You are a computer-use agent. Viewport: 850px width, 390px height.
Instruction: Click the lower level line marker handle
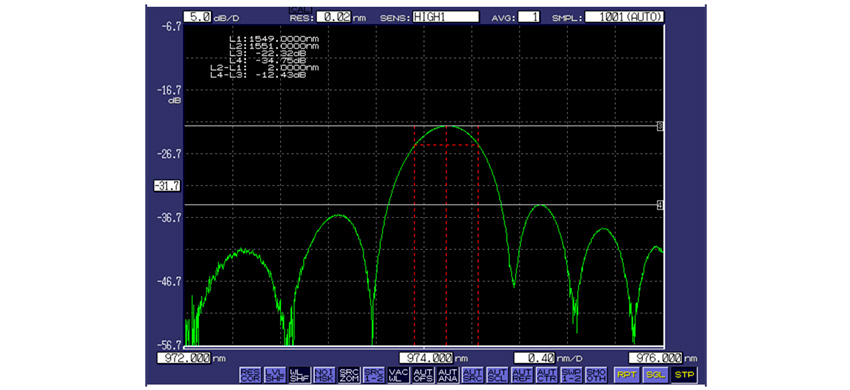[660, 204]
